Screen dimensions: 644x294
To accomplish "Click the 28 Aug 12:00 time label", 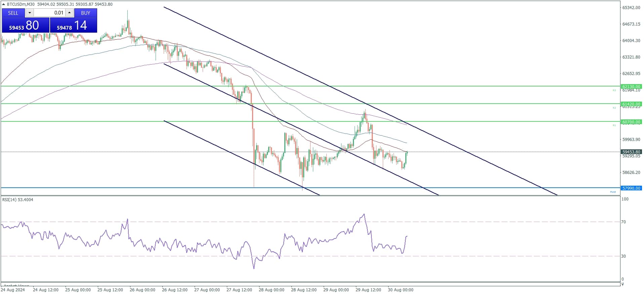I will pyautogui.click(x=304, y=290).
